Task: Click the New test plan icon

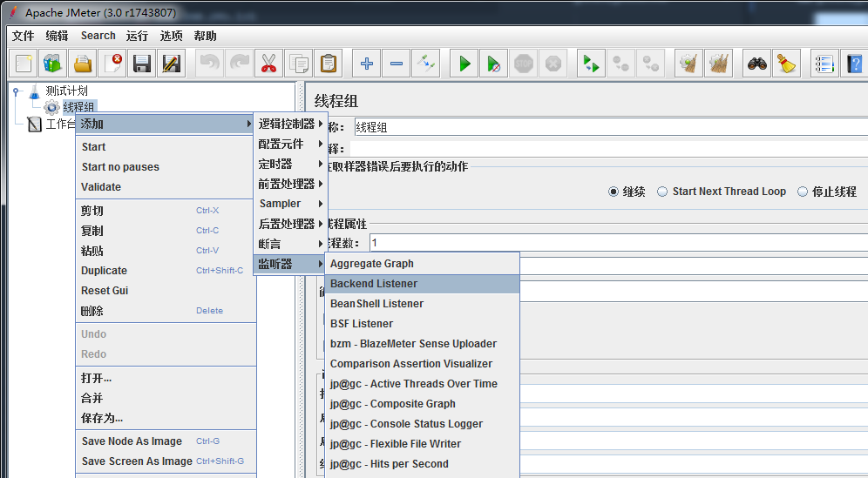Action: click(x=24, y=64)
